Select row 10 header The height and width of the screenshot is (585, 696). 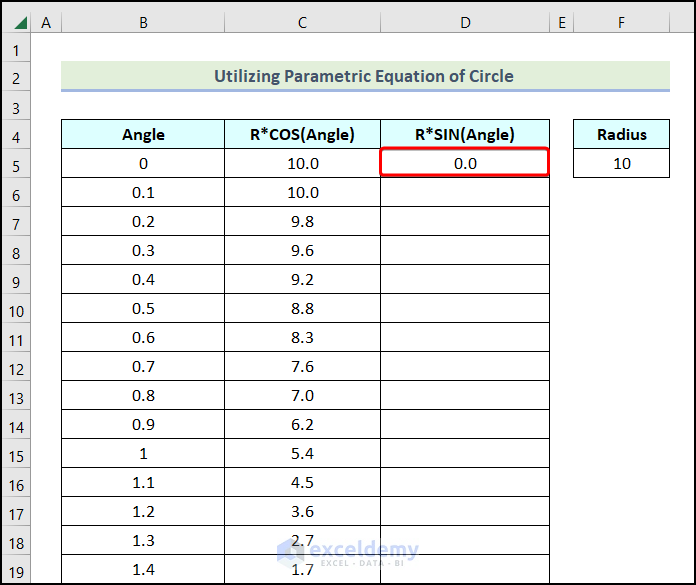(17, 309)
